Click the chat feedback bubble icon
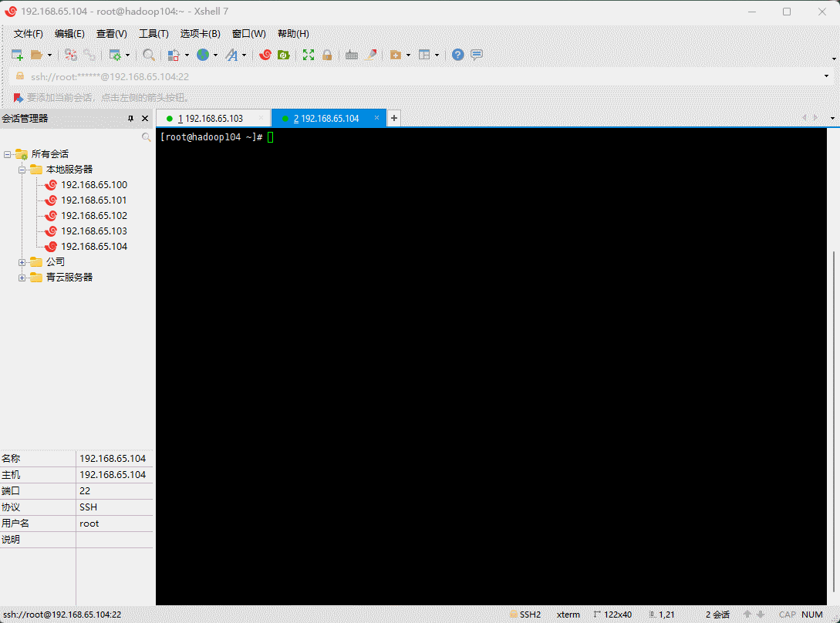The image size is (840, 623). [477, 55]
